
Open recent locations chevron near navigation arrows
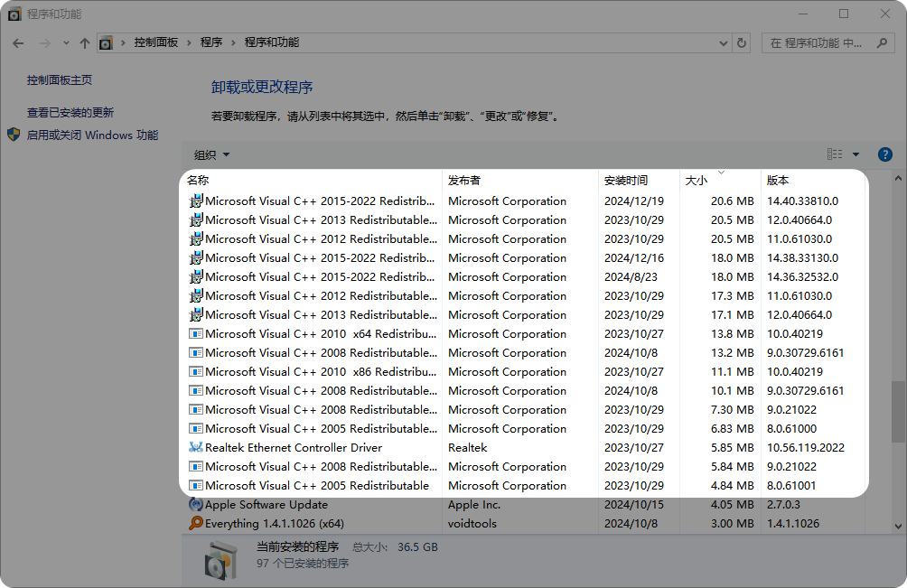click(x=66, y=43)
